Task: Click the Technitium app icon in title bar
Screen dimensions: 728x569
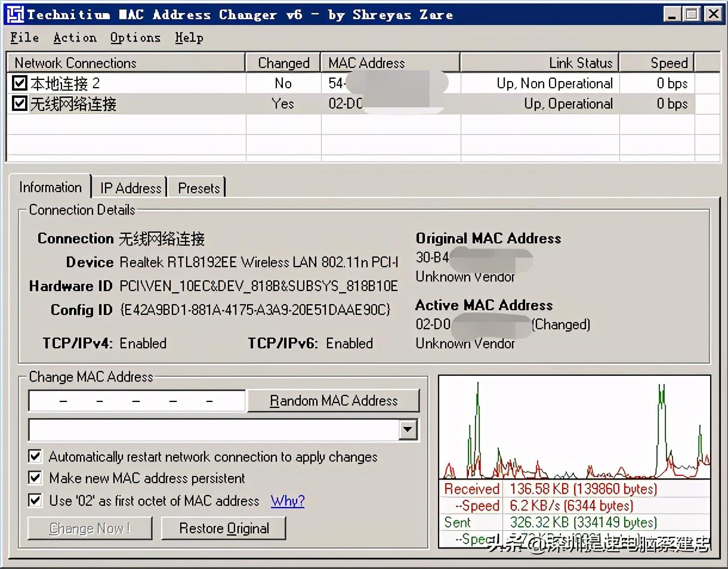Action: [x=15, y=14]
